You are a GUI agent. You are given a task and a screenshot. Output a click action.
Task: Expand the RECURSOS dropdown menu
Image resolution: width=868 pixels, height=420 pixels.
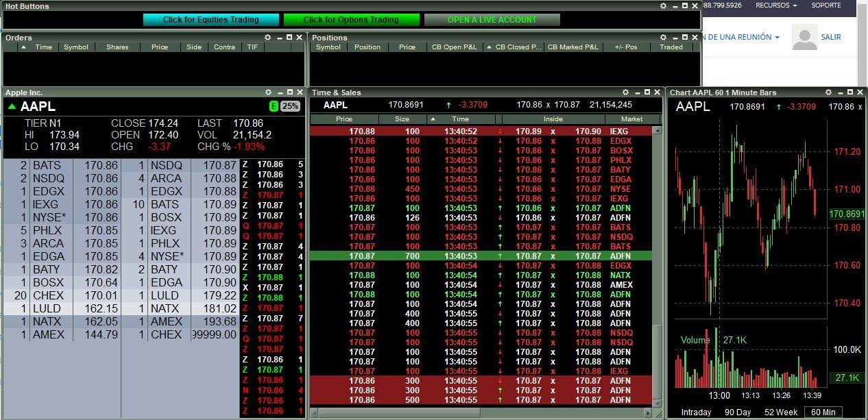pyautogui.click(x=776, y=5)
